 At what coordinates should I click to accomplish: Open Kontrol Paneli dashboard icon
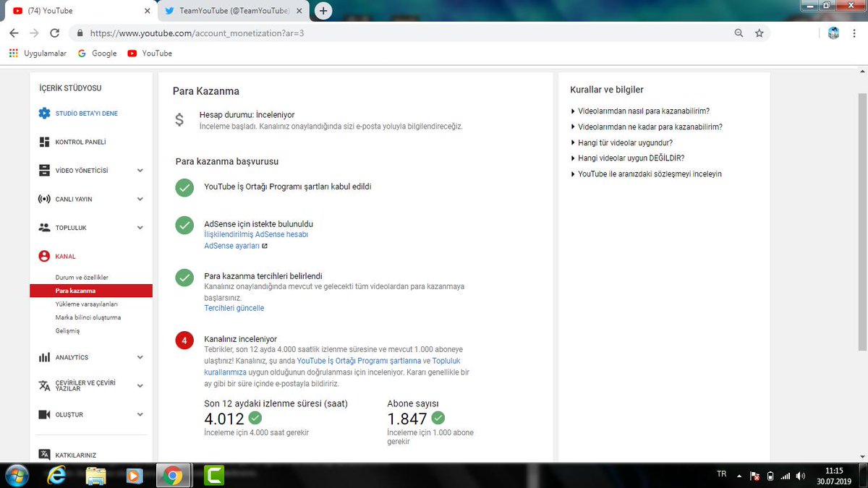[x=44, y=142]
